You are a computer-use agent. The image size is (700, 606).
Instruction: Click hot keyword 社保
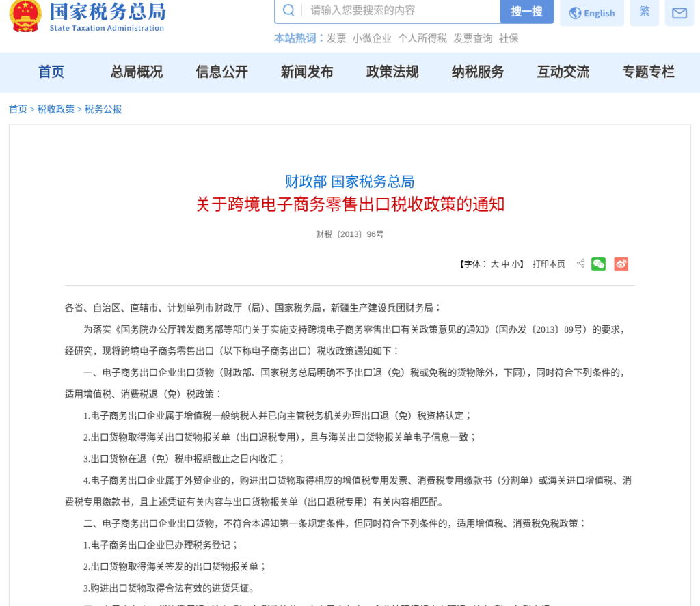[509, 39]
